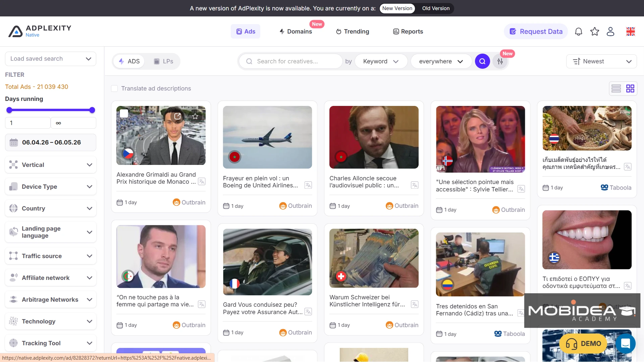
Task: Enable Translate ad descriptions checkbox
Action: pos(114,88)
